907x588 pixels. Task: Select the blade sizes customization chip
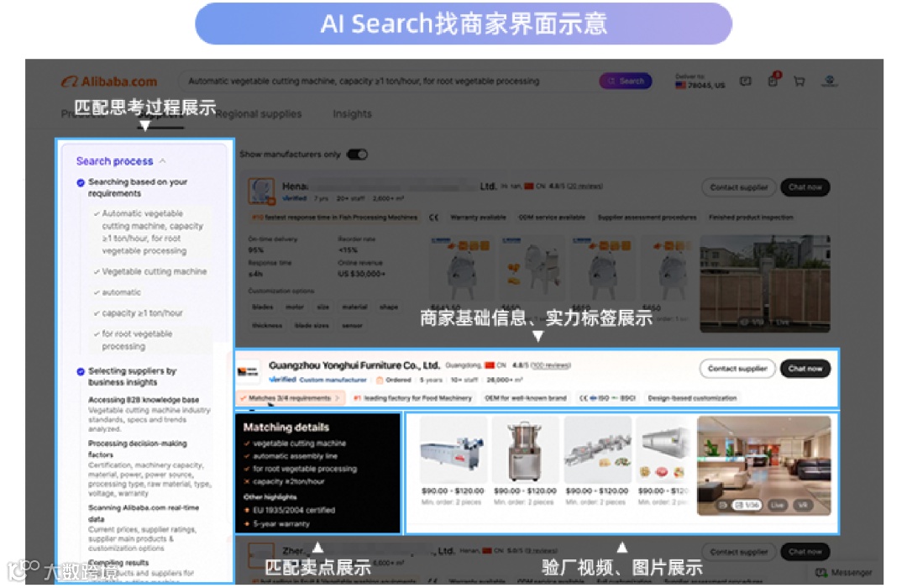tap(312, 326)
